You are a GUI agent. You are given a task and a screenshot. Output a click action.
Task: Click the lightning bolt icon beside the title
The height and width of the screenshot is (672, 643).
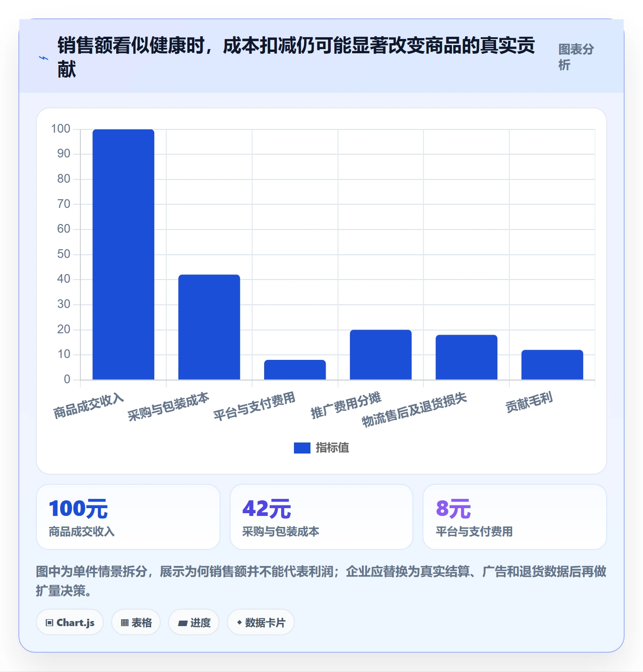click(44, 58)
